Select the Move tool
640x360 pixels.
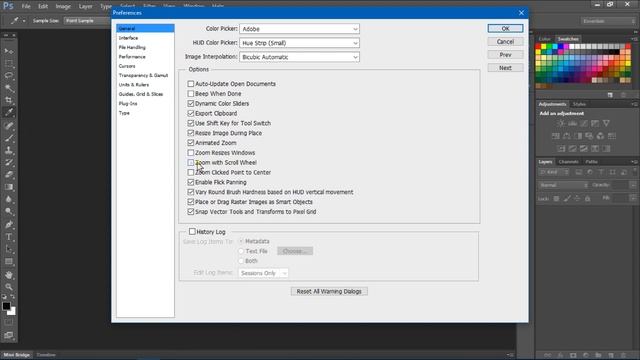[x=9, y=51]
